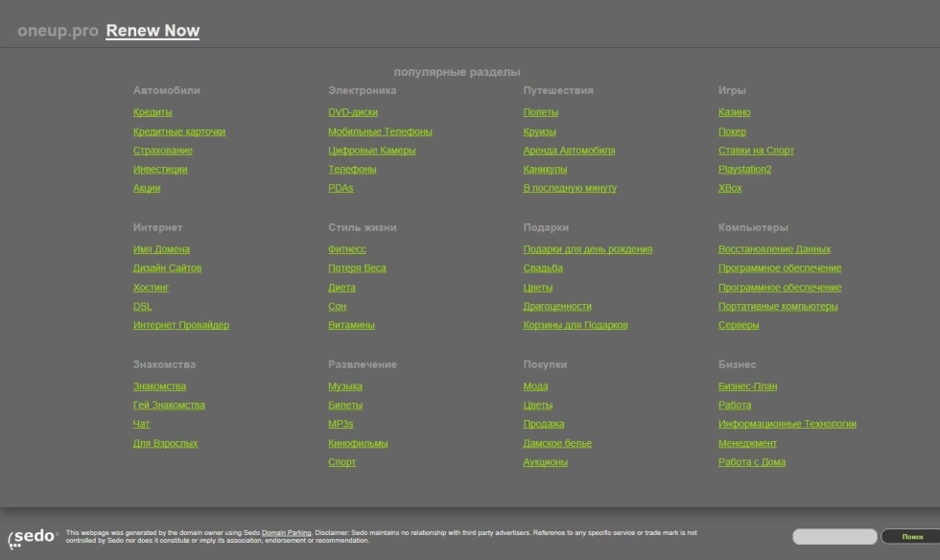Click the Sedo logo in footer
This screenshot has width=940, height=560.
pyautogui.click(x=33, y=537)
